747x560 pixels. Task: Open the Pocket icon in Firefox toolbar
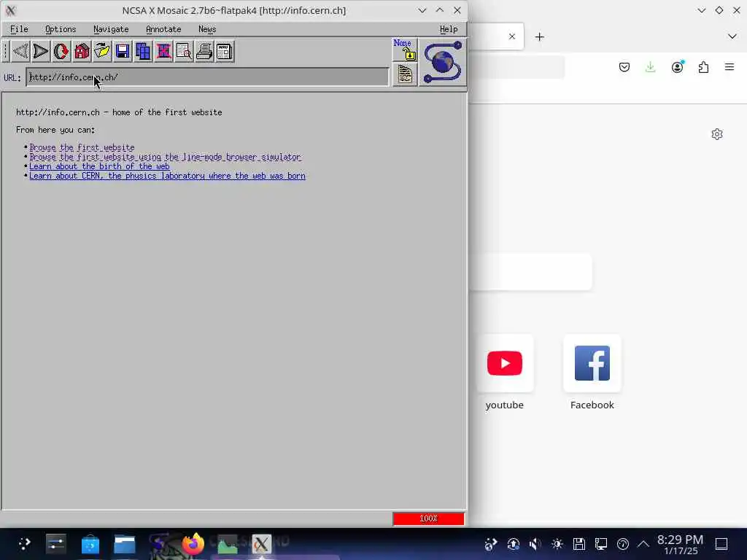[x=624, y=67]
